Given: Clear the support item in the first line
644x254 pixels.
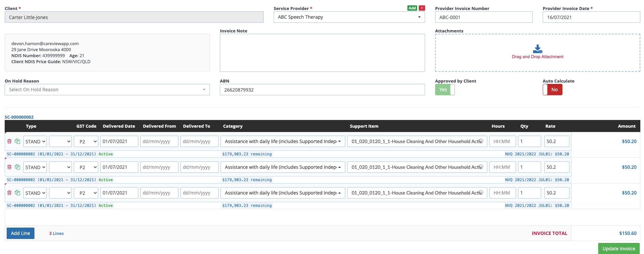Looking at the screenshot, I should pyautogui.click(x=481, y=141).
